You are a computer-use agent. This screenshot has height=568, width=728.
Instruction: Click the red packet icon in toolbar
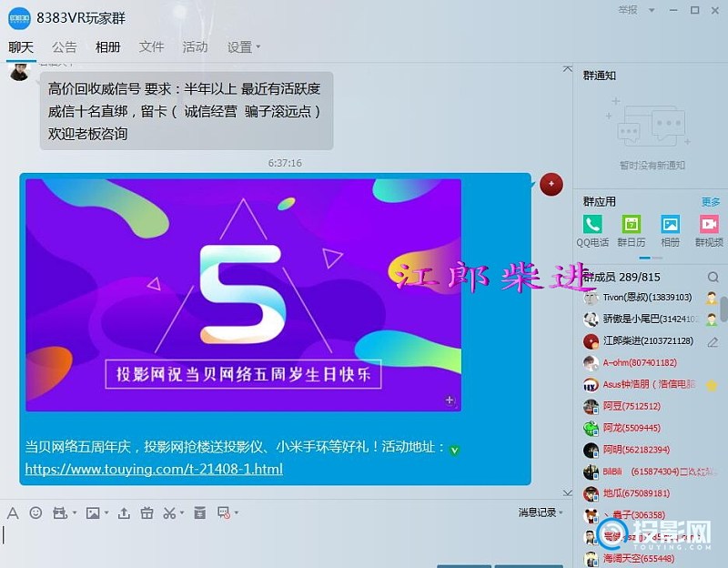[199, 512]
